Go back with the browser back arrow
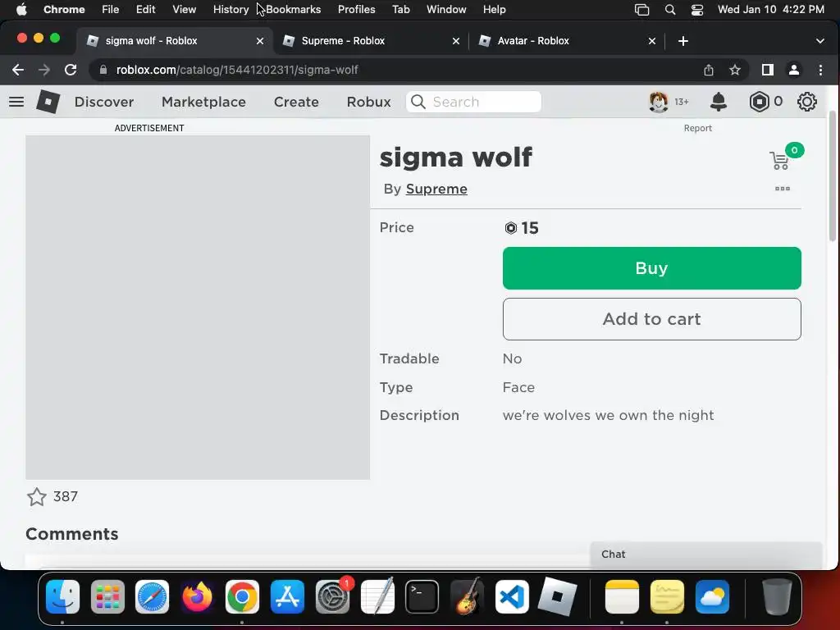 [x=18, y=70]
